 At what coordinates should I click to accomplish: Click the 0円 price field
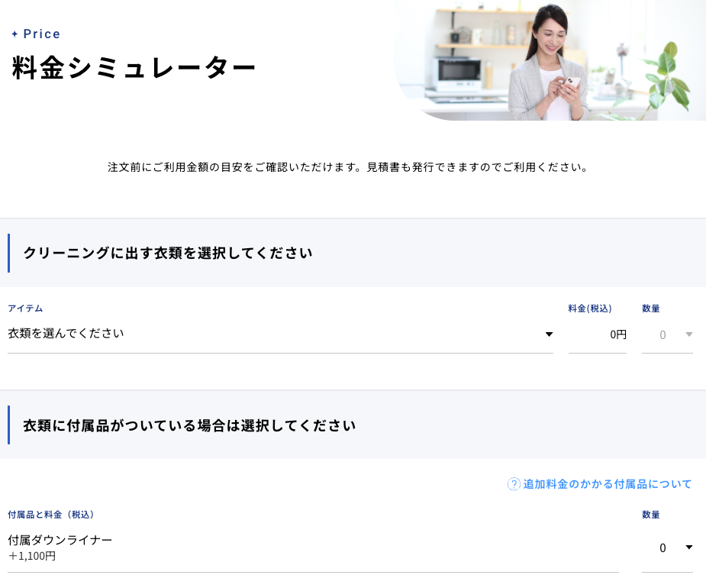click(x=598, y=334)
